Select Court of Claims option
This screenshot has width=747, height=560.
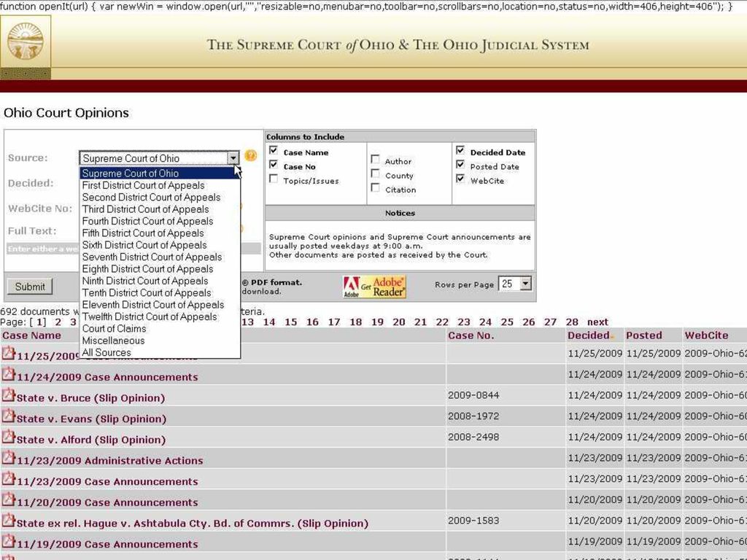[x=160, y=329]
